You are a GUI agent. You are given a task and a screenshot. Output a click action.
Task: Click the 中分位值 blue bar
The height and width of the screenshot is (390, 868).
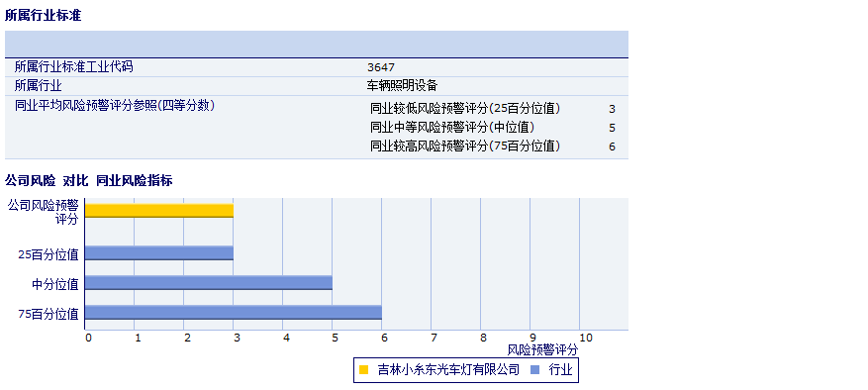coord(209,282)
